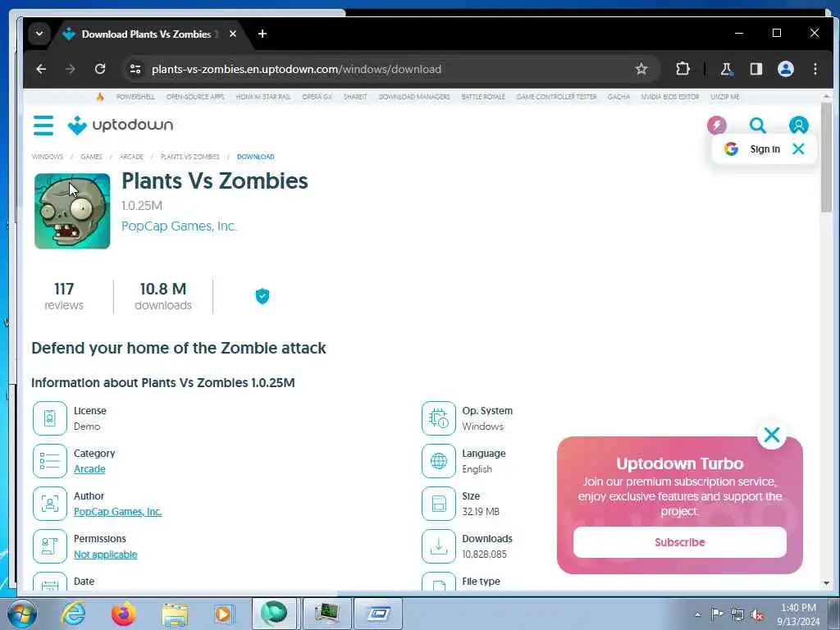Go to the GAMES breadcrumb
The height and width of the screenshot is (630, 840).
tap(91, 157)
